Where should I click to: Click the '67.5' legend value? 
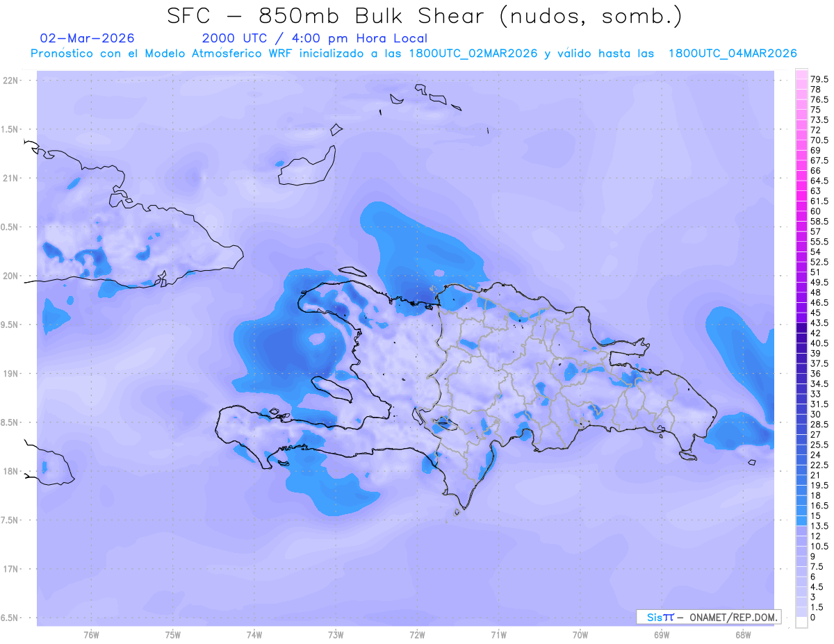point(819,160)
